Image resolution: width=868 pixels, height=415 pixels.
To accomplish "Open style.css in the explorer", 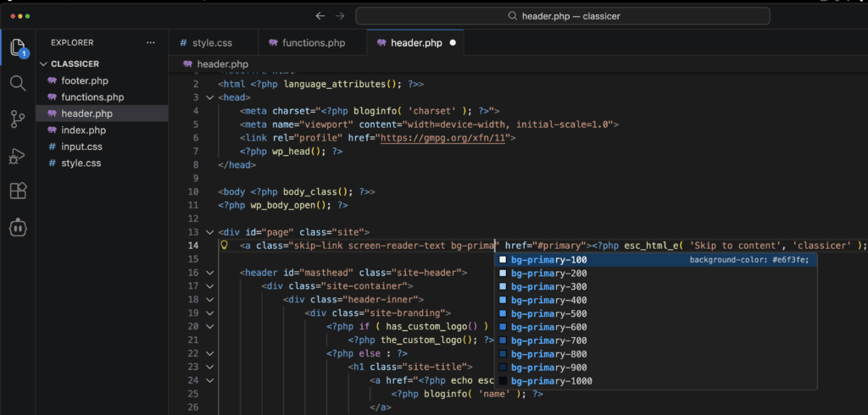I will (x=102, y=163).
